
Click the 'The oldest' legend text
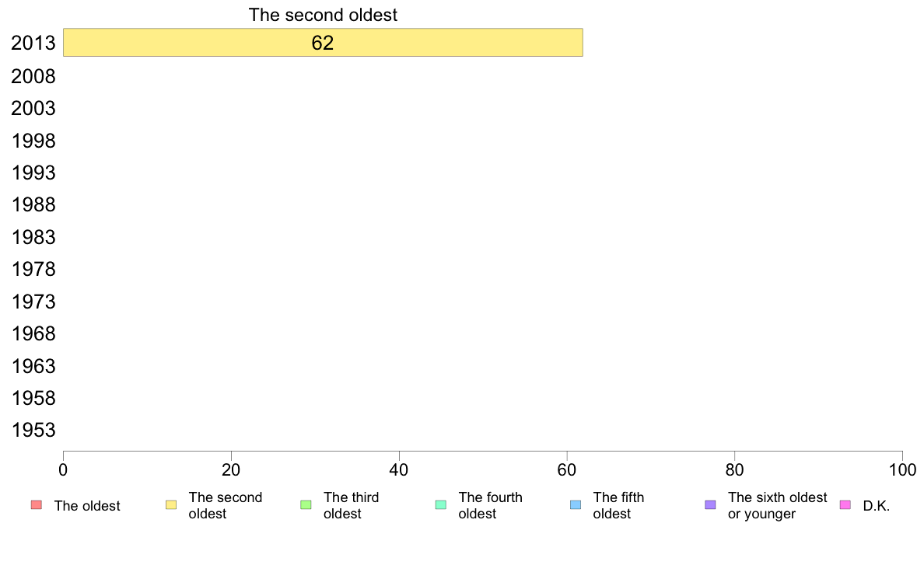(87, 506)
